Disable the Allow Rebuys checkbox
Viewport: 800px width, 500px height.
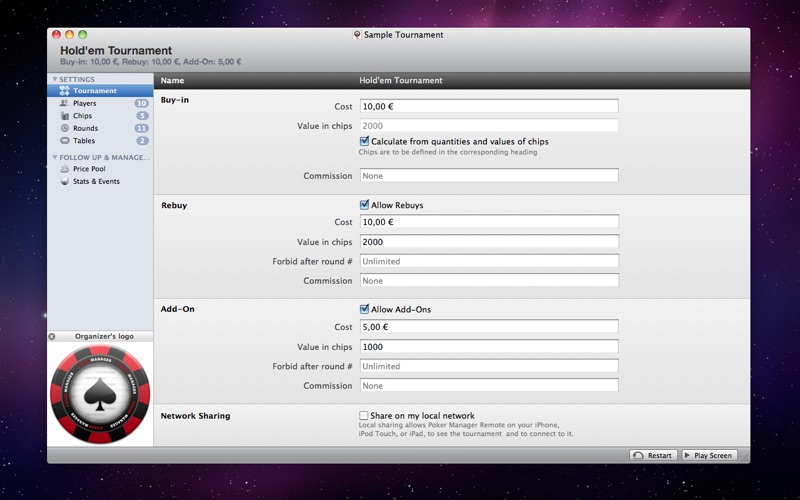point(365,205)
